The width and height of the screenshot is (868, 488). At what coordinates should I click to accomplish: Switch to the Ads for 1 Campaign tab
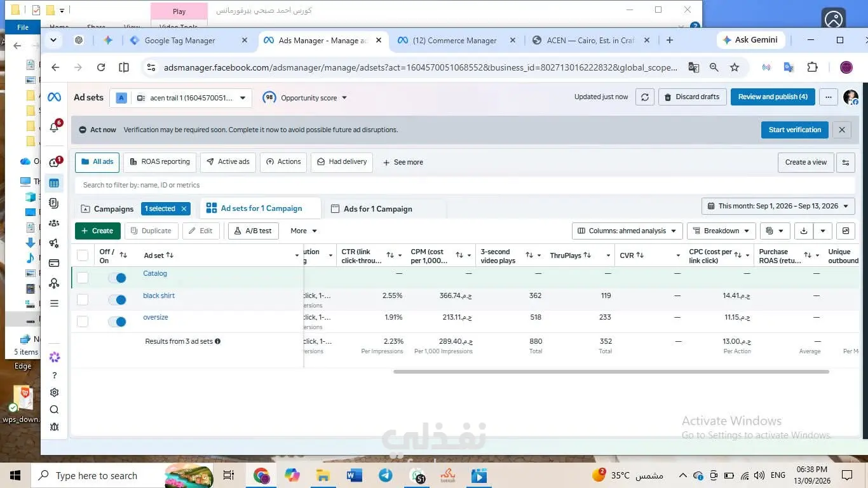[x=372, y=209]
